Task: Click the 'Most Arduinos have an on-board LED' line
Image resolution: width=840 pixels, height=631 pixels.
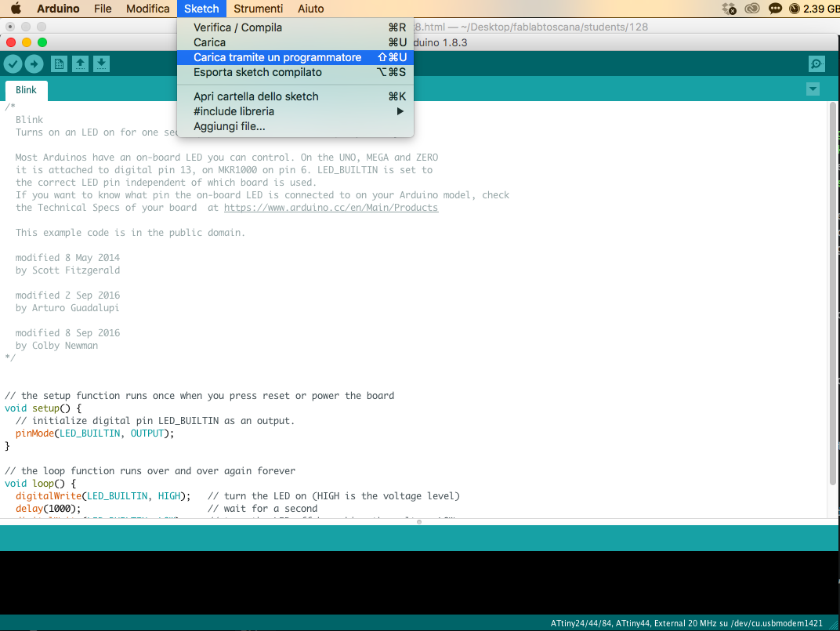Action: click(x=226, y=157)
